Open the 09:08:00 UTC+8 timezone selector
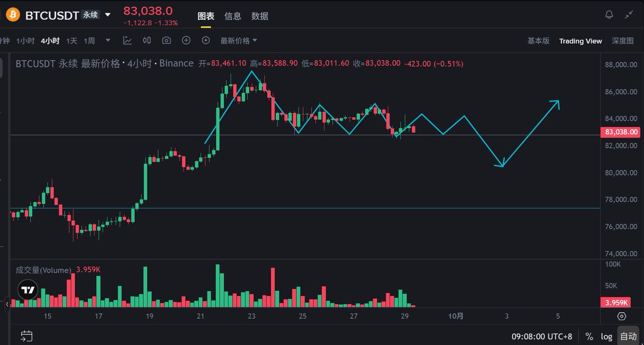The width and height of the screenshot is (644, 345). click(541, 336)
